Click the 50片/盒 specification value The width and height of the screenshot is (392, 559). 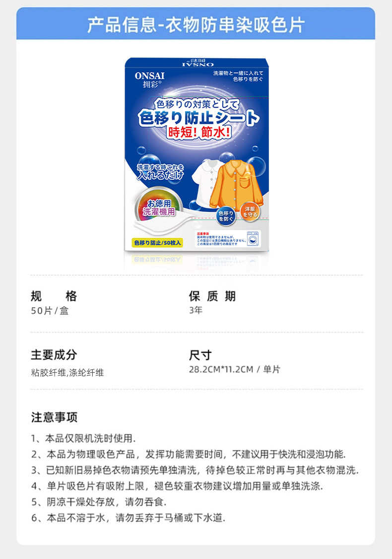pyautogui.click(x=50, y=310)
